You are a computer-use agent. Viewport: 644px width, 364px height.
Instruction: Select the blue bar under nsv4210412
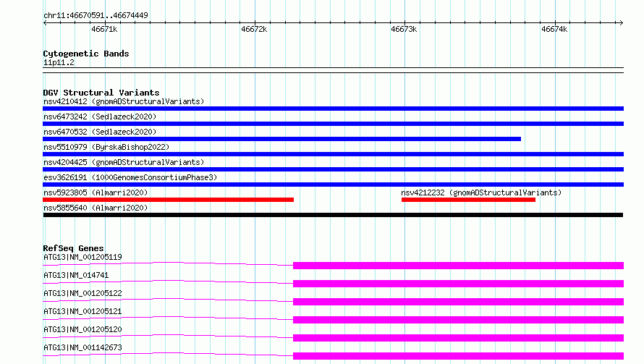[333, 109]
